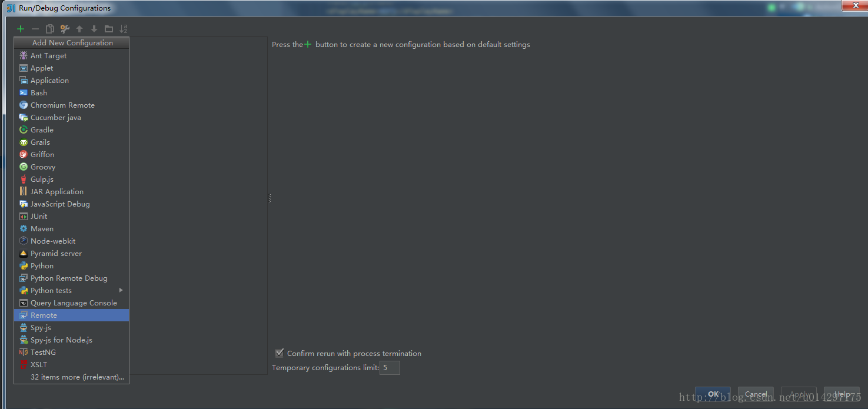868x409 pixels.
Task: Choose Spy-js configuration type
Action: [71, 328]
